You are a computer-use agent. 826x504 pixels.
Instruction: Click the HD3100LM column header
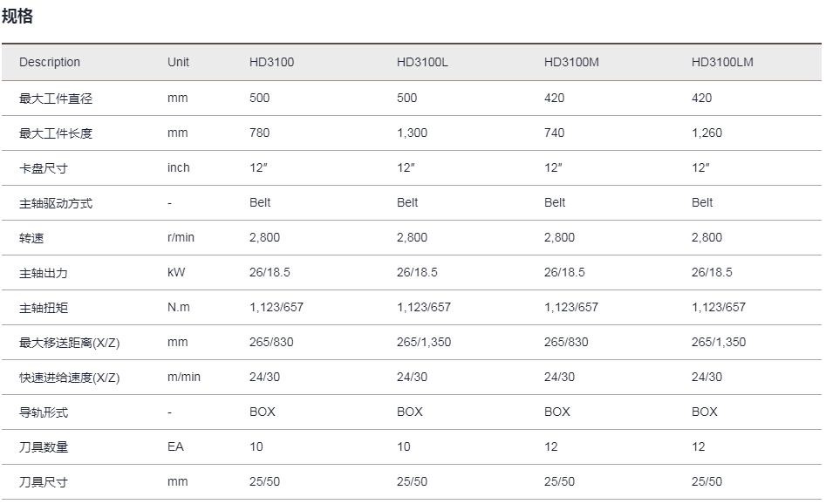tap(722, 62)
